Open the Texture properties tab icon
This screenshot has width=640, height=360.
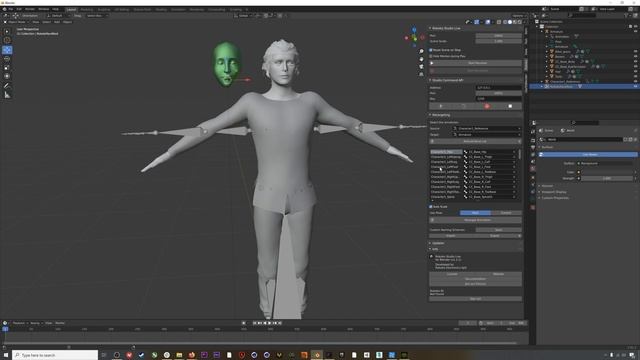(533, 207)
